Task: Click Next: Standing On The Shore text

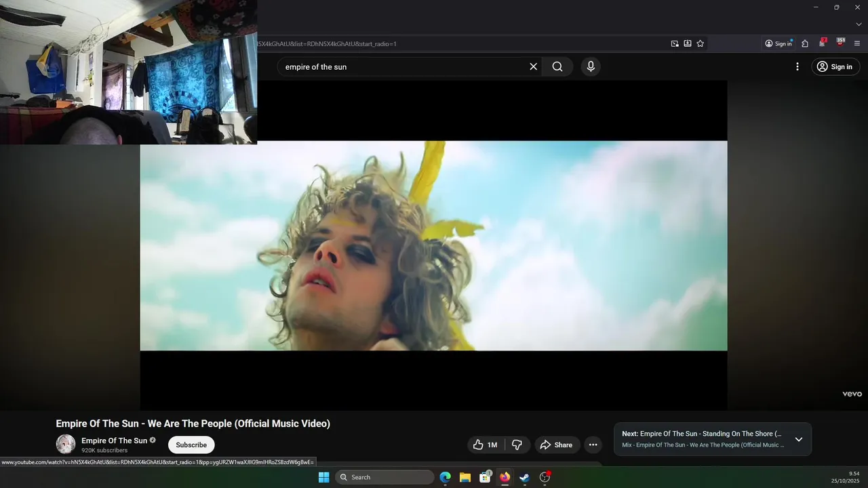Action: click(702, 434)
